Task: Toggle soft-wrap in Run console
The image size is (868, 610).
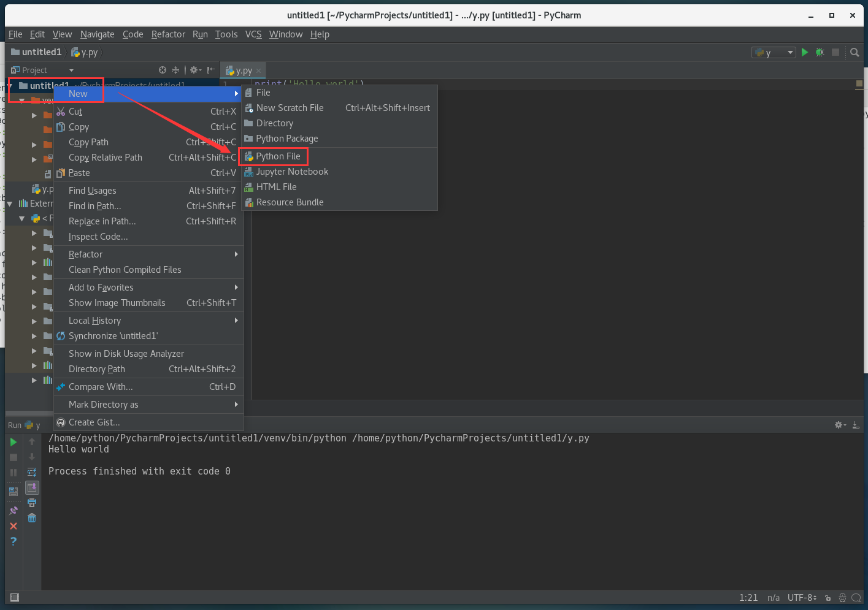Action: 32,472
